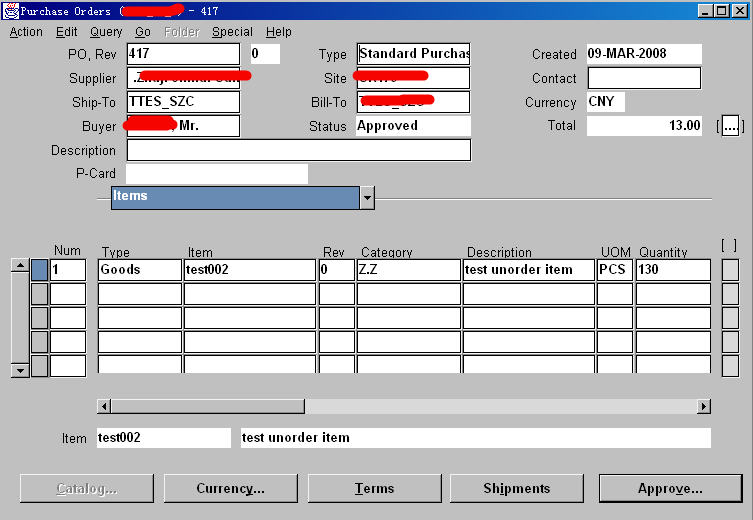Click the Type field Standard Purchase

tap(413, 54)
